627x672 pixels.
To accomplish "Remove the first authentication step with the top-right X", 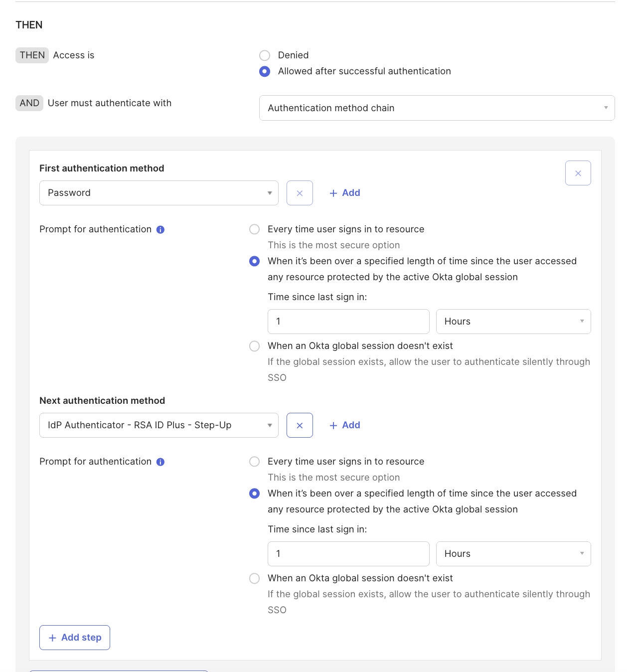I will click(578, 173).
